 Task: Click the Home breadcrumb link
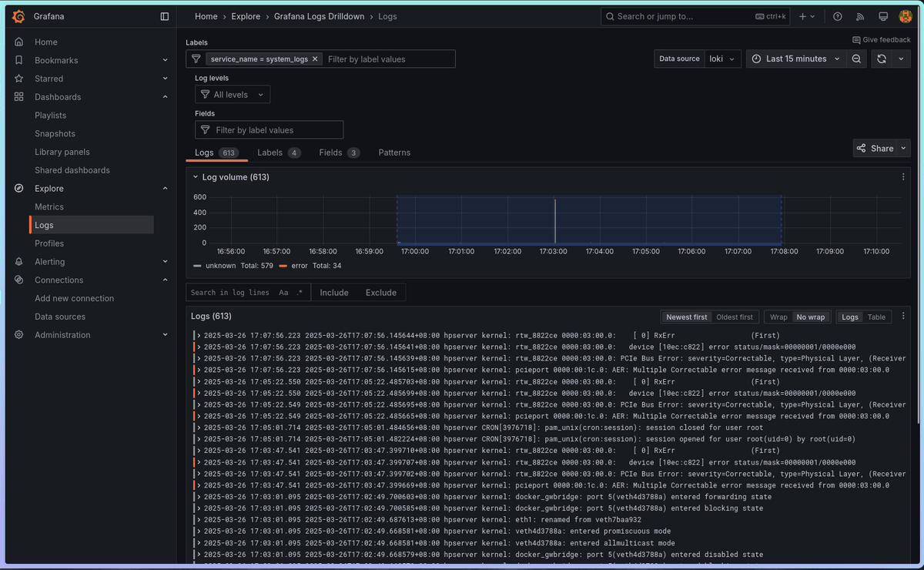206,16
